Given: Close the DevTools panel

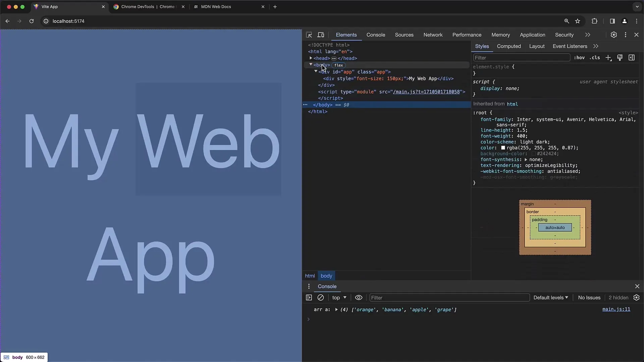Looking at the screenshot, I should pyautogui.click(x=637, y=35).
